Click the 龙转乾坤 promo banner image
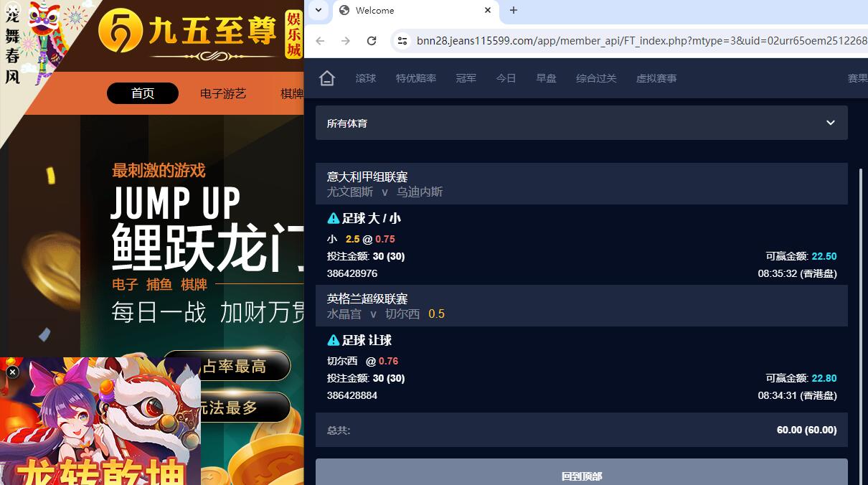This screenshot has width=868, height=485. point(100,421)
